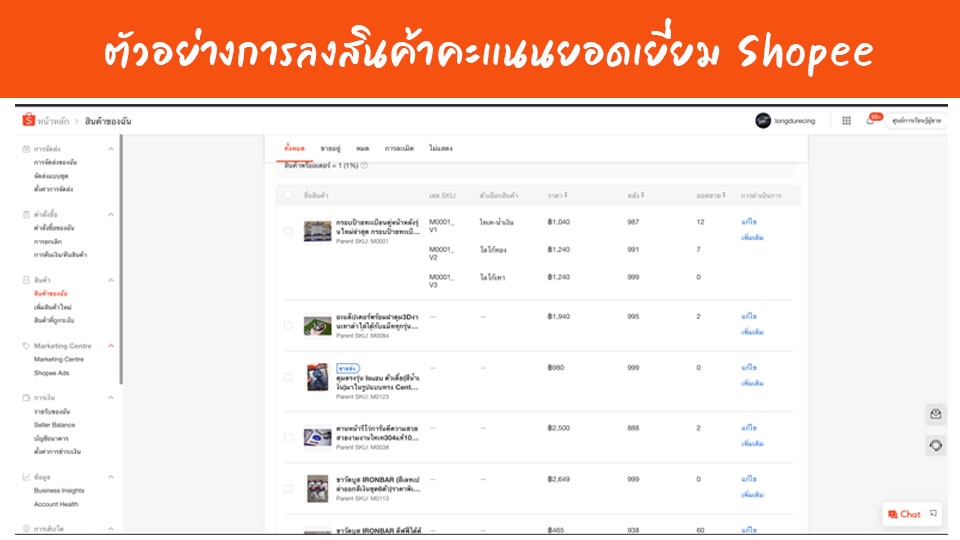This screenshot has width=960, height=540.
Task: Click the wholesale tag on Isuzu product
Action: 348,368
